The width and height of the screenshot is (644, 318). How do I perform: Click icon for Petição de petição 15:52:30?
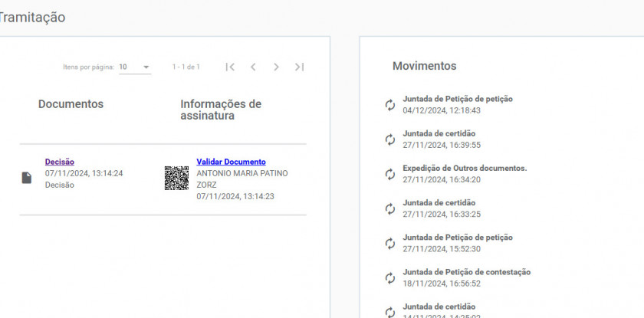point(390,243)
